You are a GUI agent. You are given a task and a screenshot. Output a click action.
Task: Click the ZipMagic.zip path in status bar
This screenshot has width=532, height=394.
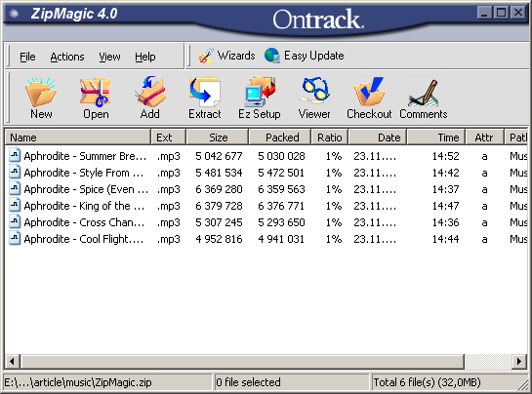[x=78, y=382]
